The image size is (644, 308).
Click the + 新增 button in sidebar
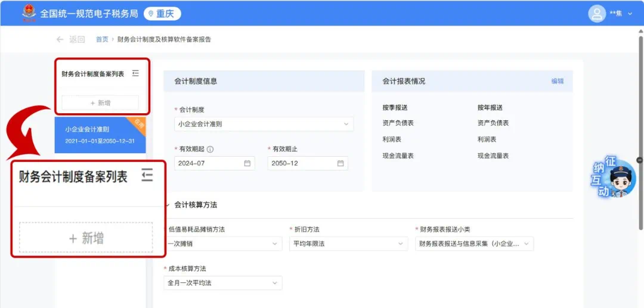[100, 102]
